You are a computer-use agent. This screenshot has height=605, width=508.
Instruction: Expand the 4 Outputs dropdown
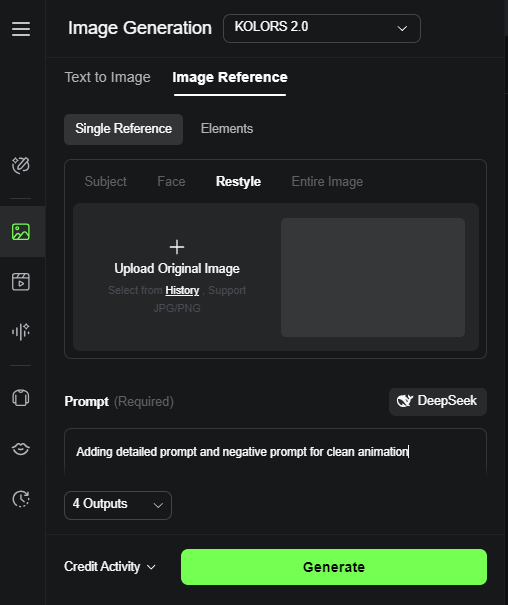[x=118, y=505]
